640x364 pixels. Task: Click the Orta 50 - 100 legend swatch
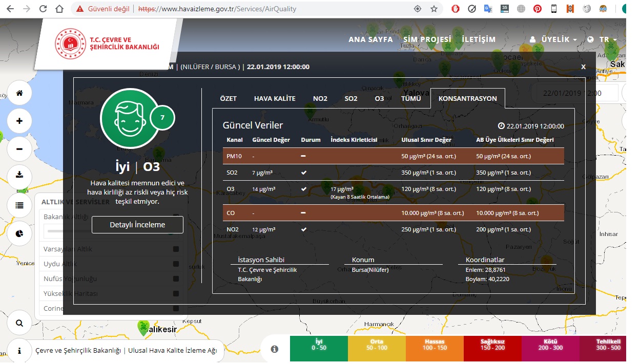pyautogui.click(x=377, y=349)
